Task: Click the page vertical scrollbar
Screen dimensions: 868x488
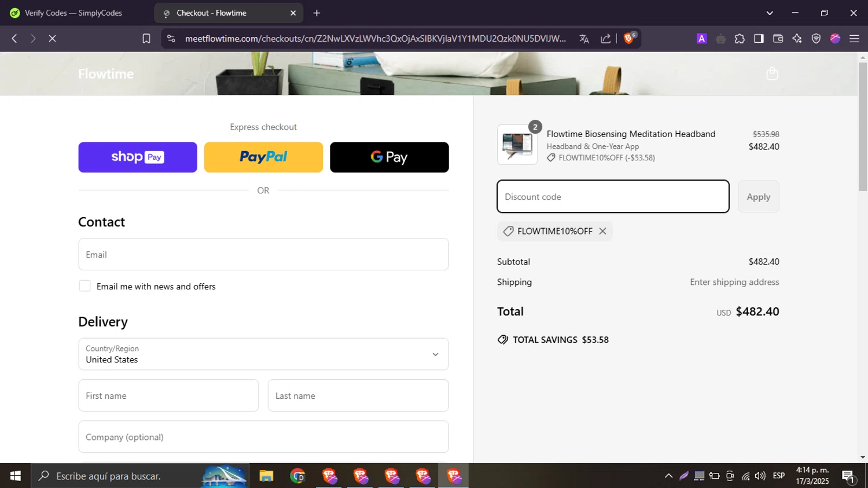Action: point(863,127)
